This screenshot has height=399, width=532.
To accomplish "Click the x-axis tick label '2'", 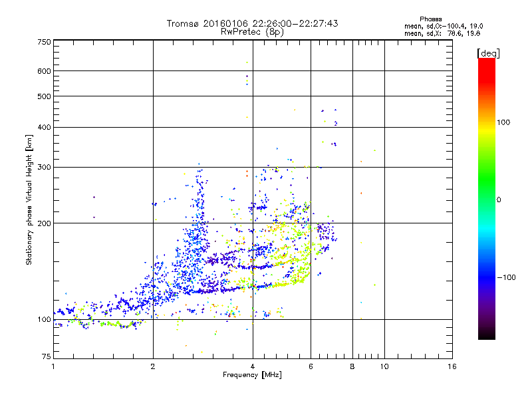I will click(x=153, y=366).
